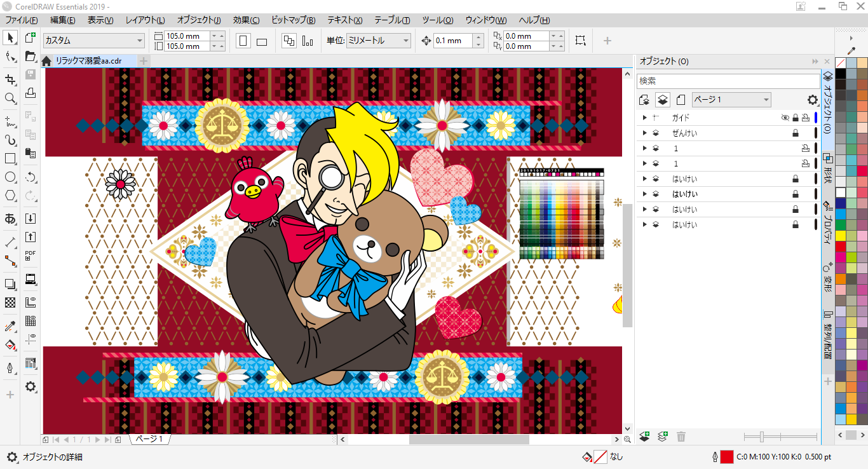Image resolution: width=868 pixels, height=469 pixels.
Task: Open the 単位 units dropdown
Action: 379,41
